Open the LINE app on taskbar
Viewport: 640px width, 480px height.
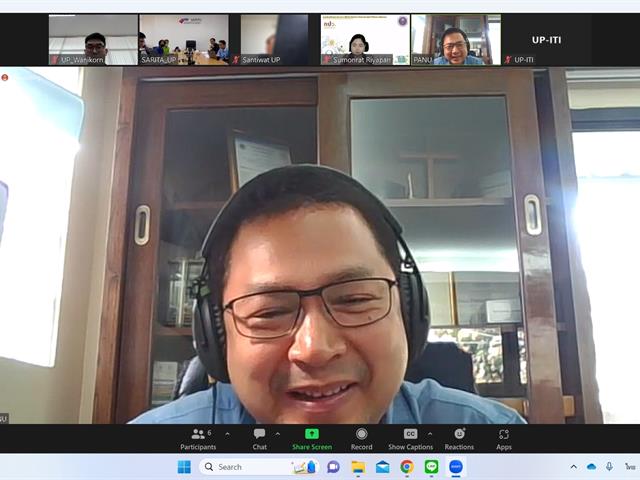[x=431, y=467]
